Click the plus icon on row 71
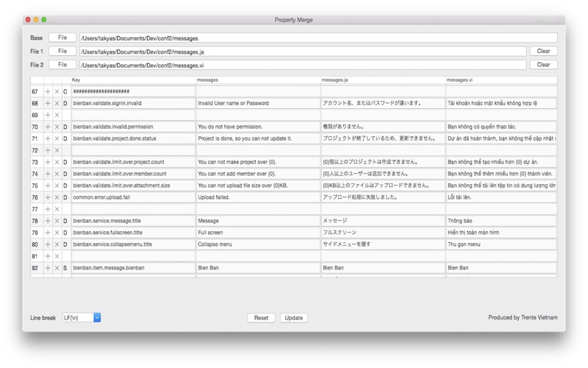Screen dimensions: 588x368 coord(48,138)
